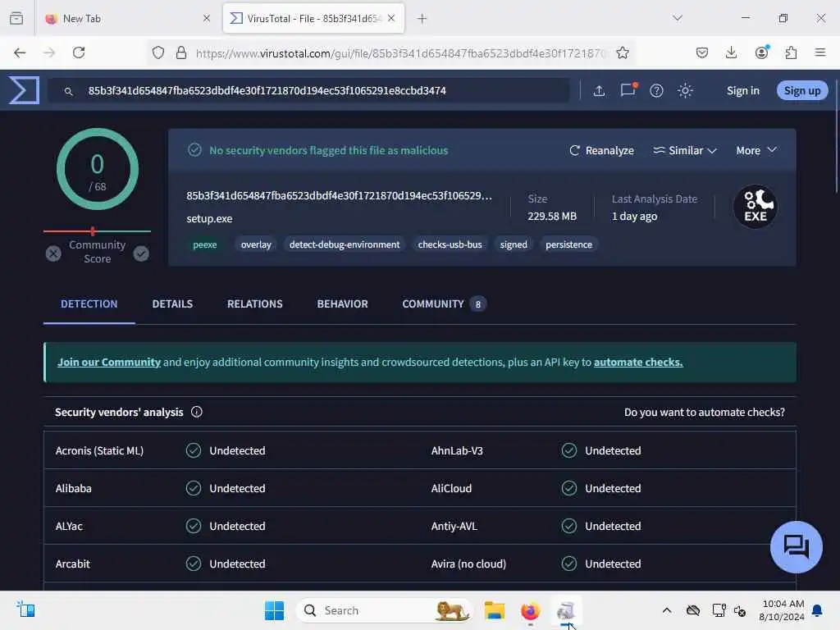
Task: Click the upload file icon
Action: pos(599,90)
